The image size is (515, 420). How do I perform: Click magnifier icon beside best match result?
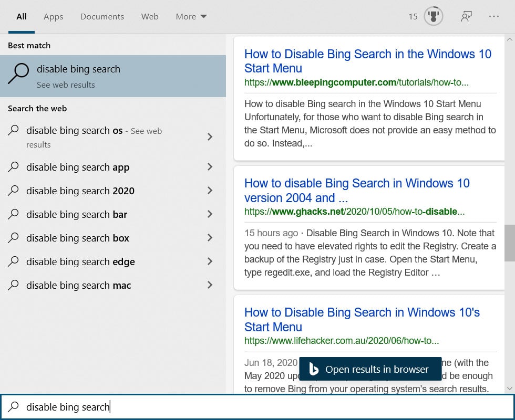(18, 74)
